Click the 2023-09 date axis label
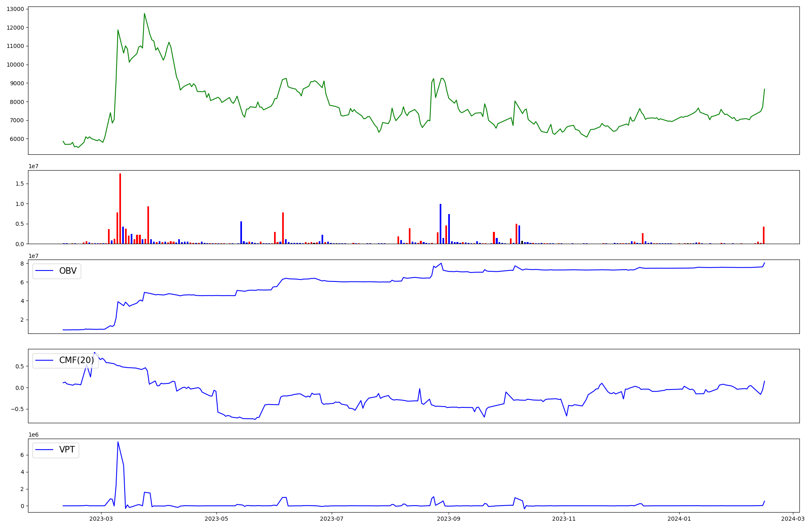812x528 pixels. coord(449,519)
